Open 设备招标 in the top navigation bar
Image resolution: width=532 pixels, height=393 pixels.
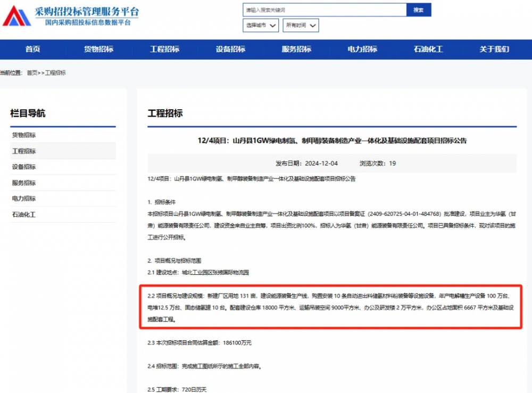point(230,49)
